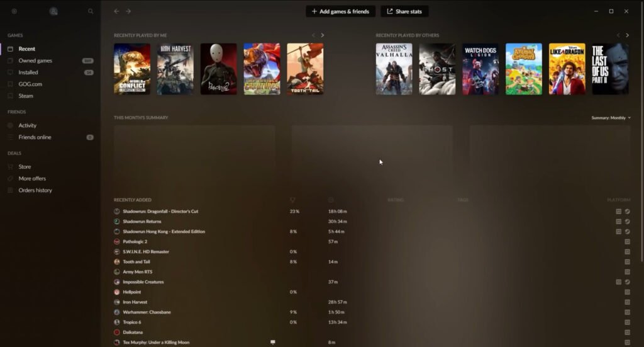Sort by achievements trophy column icon
Screen dimensions: 644x347
tap(292, 200)
